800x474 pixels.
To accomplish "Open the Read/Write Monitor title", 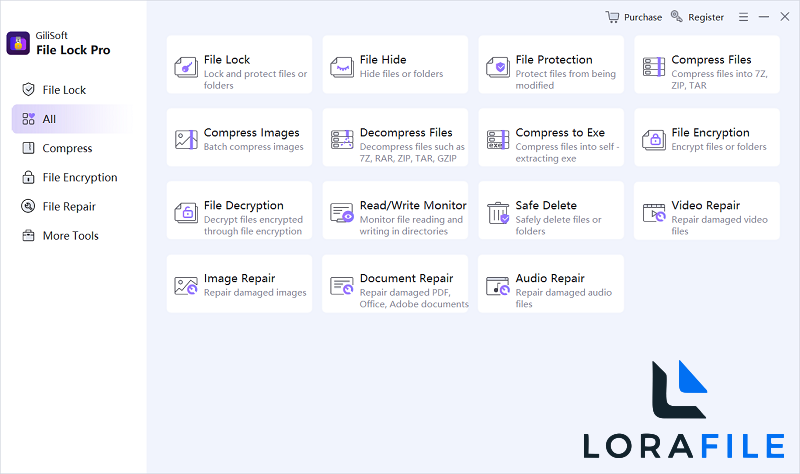I will click(413, 205).
